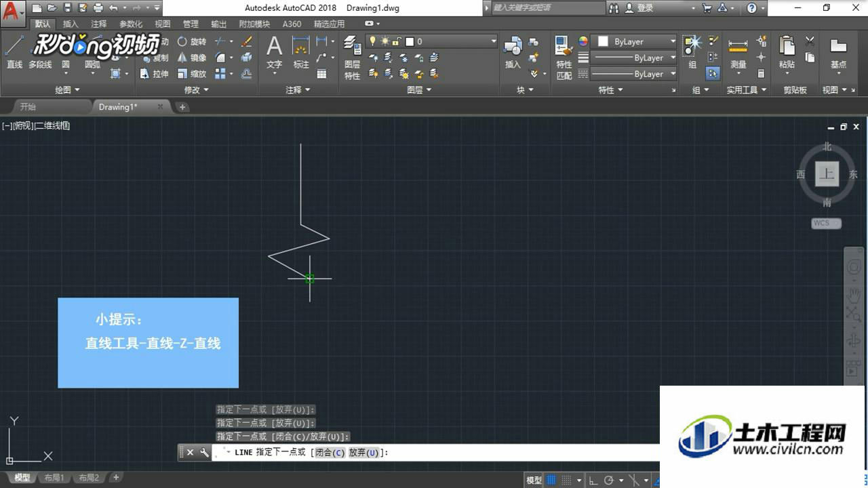Open the Manage (管理) ribbon tab
Screen dimensions: 868x488
tap(191, 24)
